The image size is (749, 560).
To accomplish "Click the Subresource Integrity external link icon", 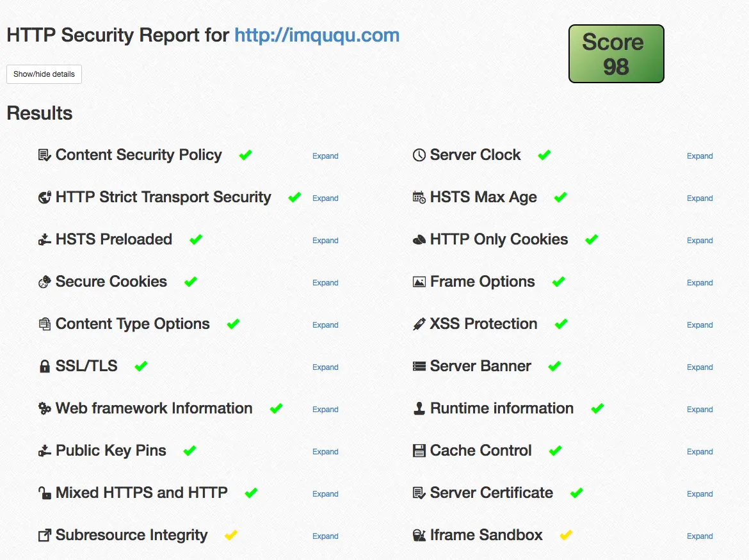I will [44, 534].
